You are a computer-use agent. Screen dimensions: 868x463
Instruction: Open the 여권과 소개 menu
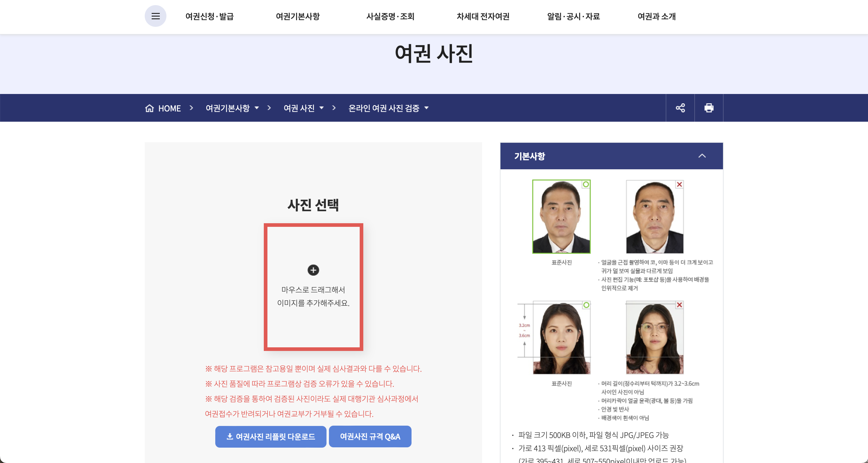click(656, 16)
